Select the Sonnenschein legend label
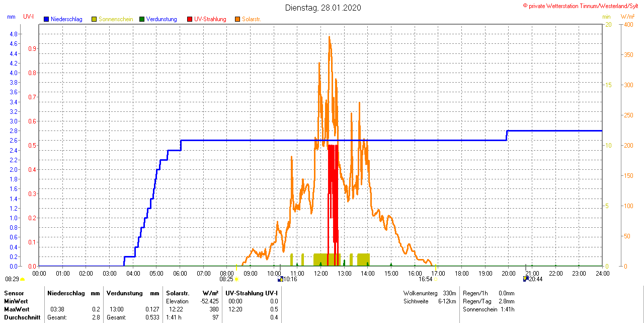644x323 pixels. [116, 19]
